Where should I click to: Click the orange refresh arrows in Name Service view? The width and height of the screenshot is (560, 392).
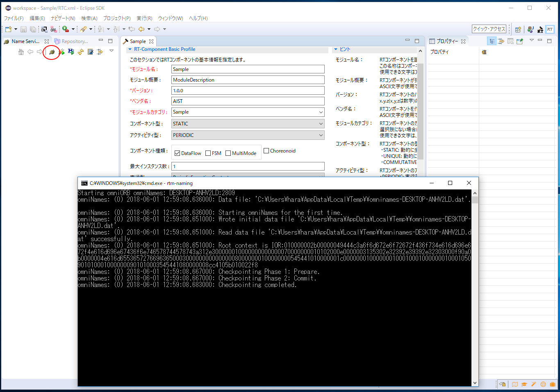[x=81, y=52]
